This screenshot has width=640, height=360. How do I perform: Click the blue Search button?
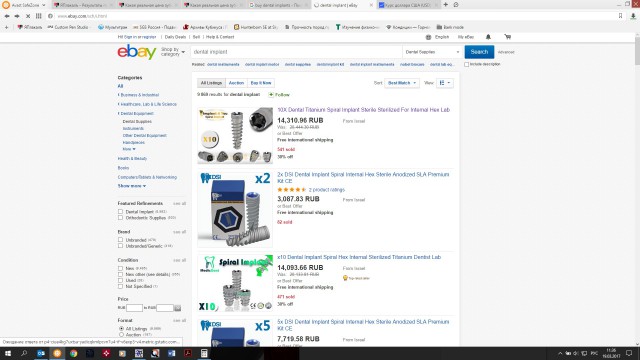point(479,52)
